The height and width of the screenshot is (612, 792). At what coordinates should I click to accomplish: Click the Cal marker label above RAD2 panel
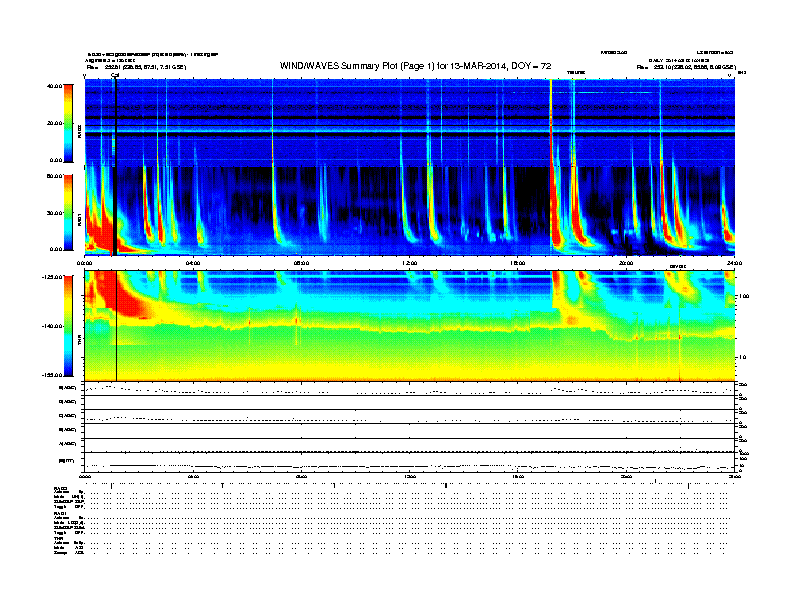click(115, 76)
